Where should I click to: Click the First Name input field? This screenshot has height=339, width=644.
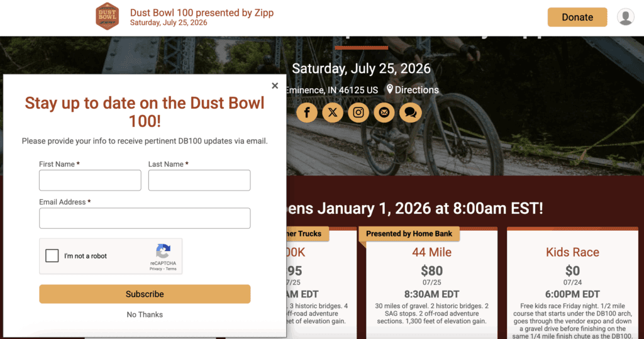point(90,181)
